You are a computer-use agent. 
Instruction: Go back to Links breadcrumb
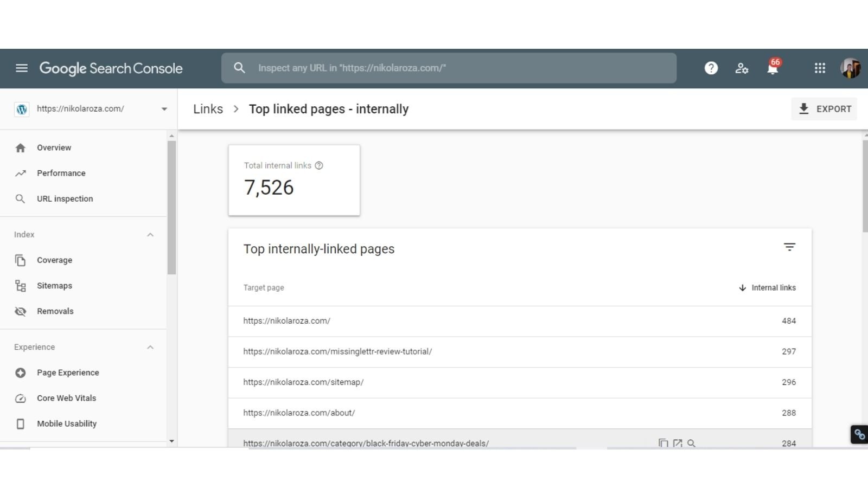click(208, 109)
